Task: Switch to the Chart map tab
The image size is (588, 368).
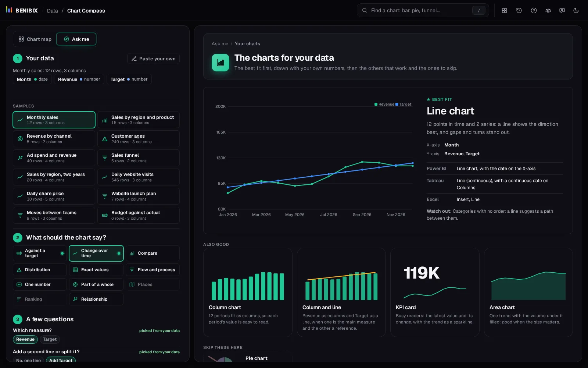Action: pyautogui.click(x=35, y=39)
